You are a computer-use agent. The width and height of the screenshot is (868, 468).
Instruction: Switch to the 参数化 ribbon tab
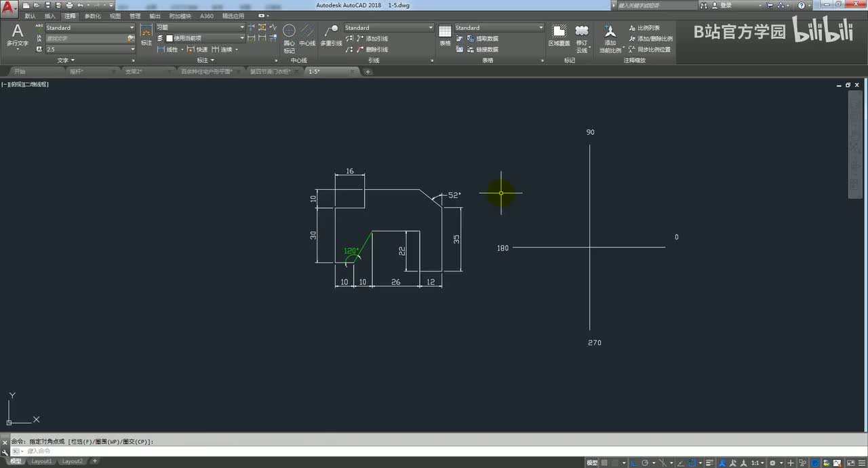click(x=93, y=16)
